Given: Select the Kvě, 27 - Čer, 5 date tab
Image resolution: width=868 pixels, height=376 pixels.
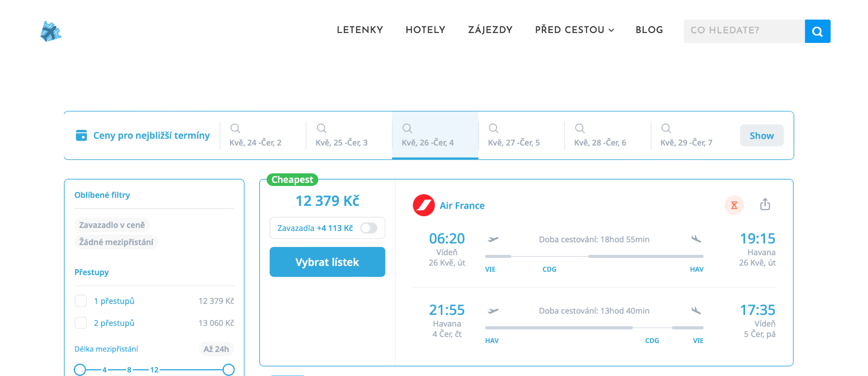Looking at the screenshot, I should [514, 136].
